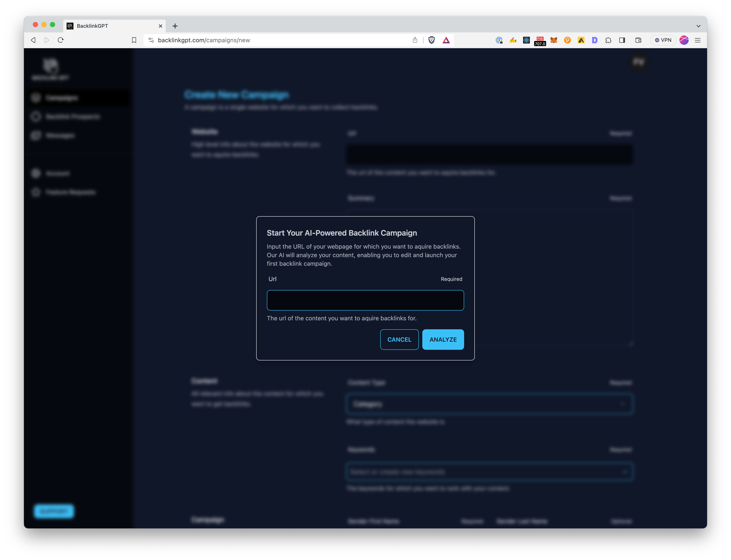
Task: Click the Brave Shields lion icon
Action: (431, 40)
